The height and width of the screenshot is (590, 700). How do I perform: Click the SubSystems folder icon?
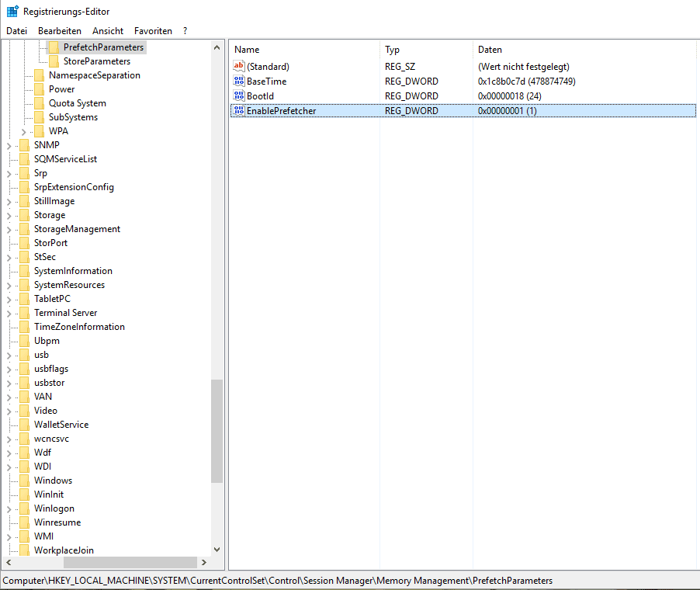tap(40, 117)
